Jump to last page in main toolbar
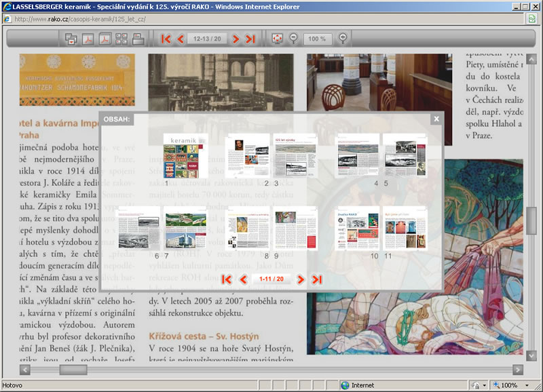 point(250,39)
